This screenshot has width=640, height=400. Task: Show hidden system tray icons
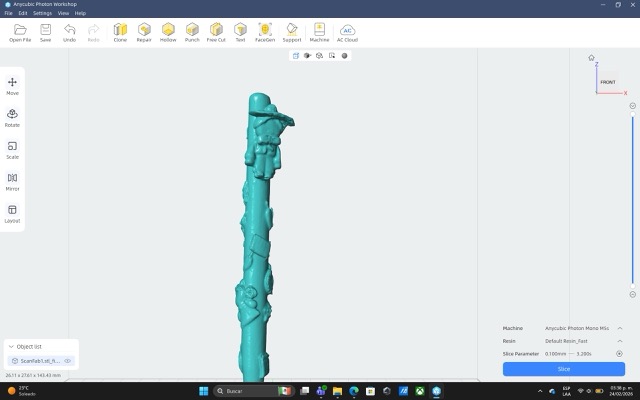(540, 391)
